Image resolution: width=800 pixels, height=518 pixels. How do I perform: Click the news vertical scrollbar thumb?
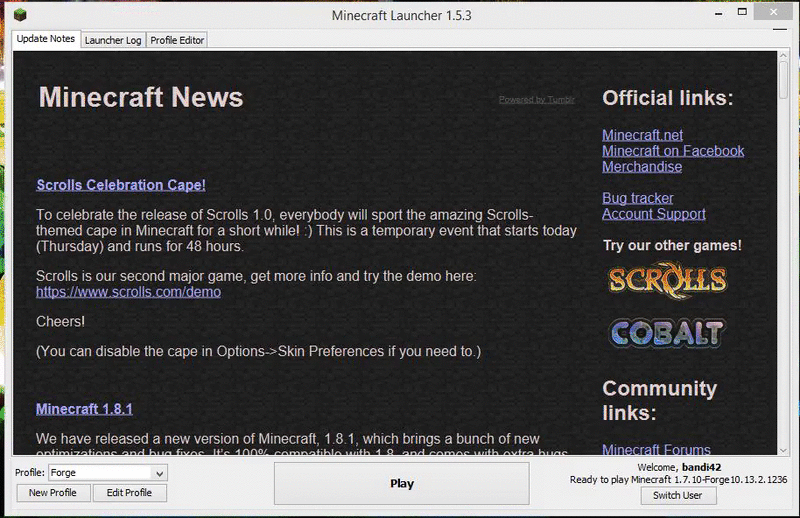coord(784,80)
